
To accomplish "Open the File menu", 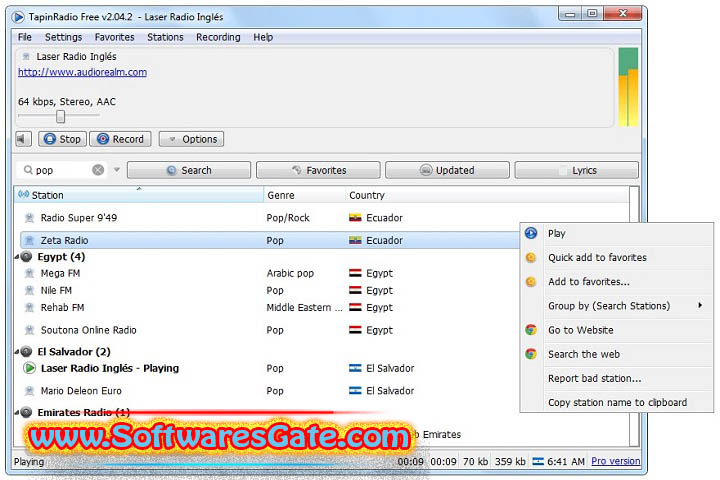I will [x=25, y=37].
